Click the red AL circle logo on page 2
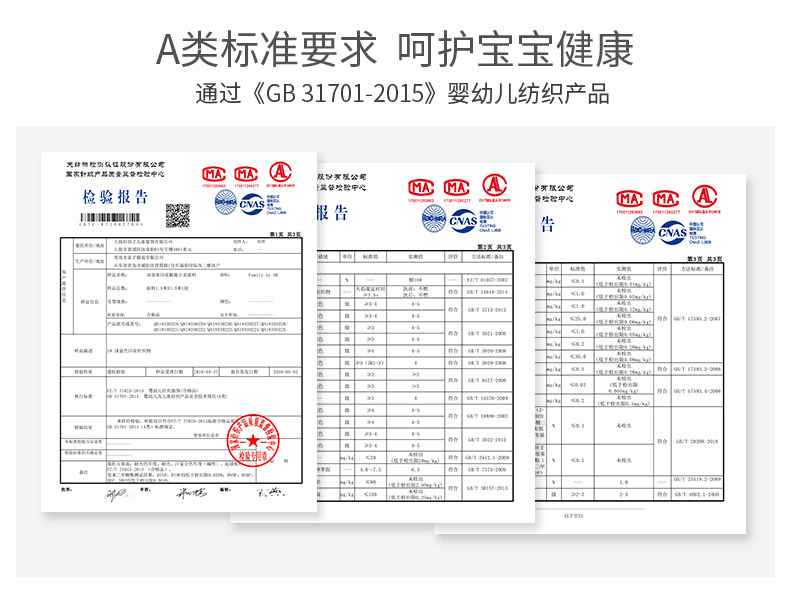 (494, 185)
